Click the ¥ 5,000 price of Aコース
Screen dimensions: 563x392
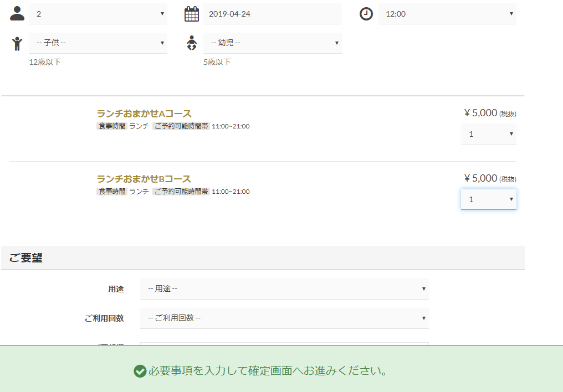480,113
